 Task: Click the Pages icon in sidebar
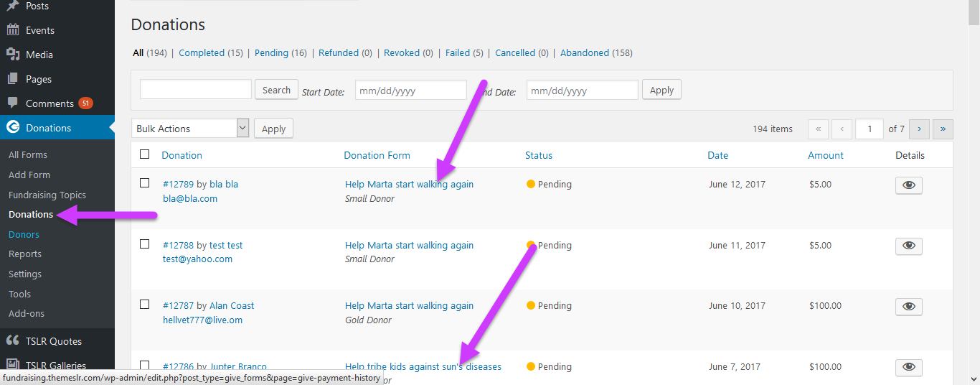pos(13,79)
